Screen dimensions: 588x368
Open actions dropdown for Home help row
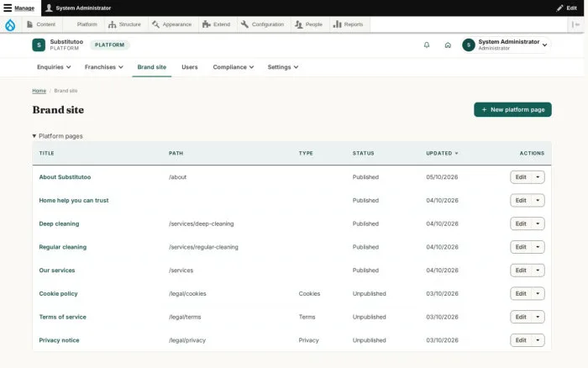538,200
